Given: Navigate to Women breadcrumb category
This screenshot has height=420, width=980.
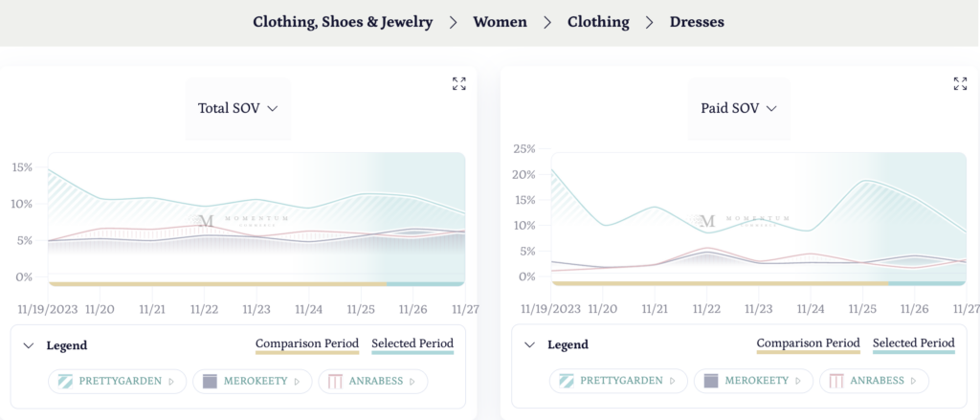Looking at the screenshot, I should pos(500,21).
